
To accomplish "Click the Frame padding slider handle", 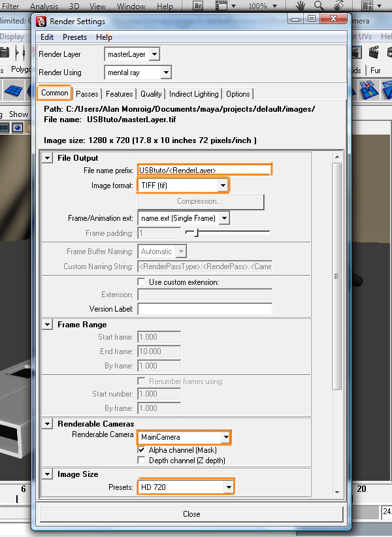I will point(197,233).
